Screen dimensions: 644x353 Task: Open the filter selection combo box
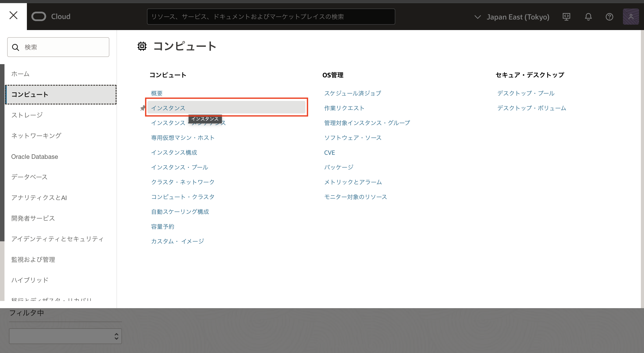(65, 336)
